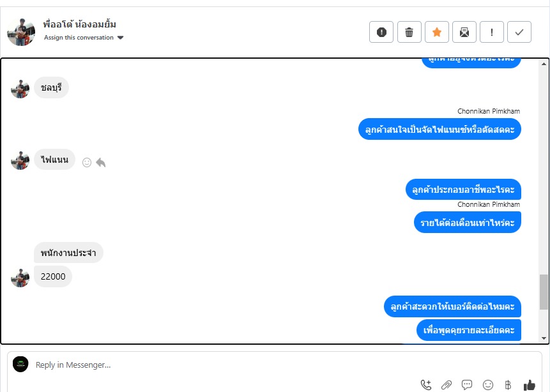React to the ไฟแนน message with emoji
Screen dimensions: 550x392
(87, 162)
